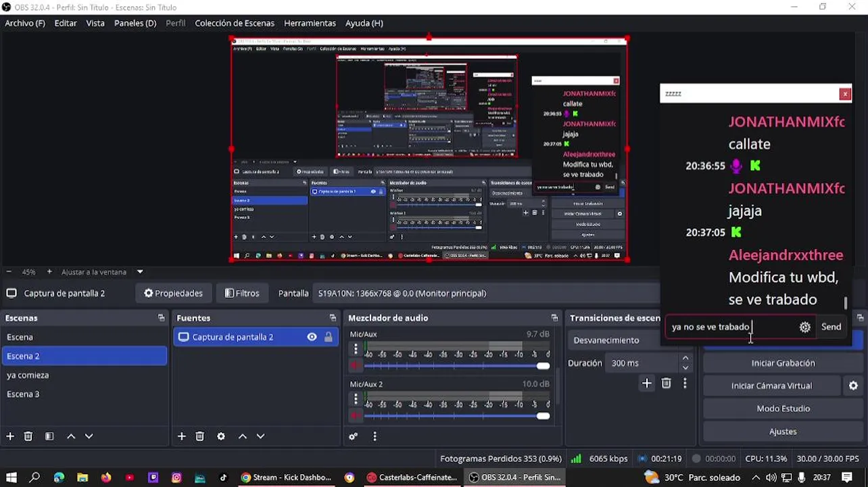Click the Filtros button
This screenshot has width=868, height=487.
242,294
